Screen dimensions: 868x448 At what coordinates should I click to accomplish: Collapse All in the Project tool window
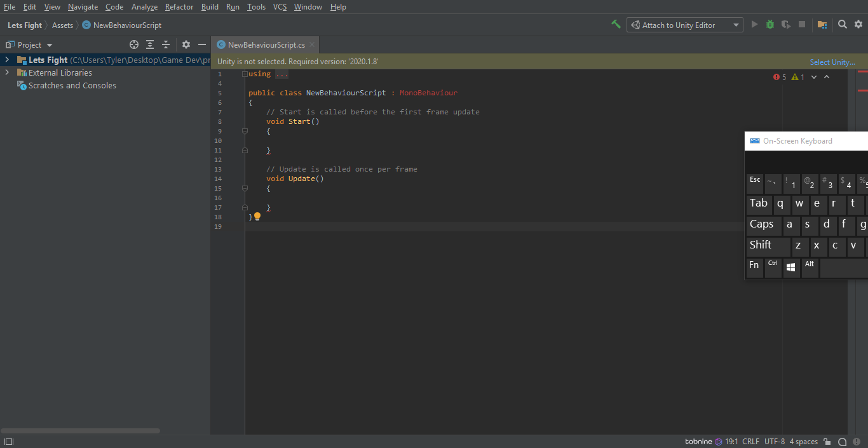click(x=166, y=44)
